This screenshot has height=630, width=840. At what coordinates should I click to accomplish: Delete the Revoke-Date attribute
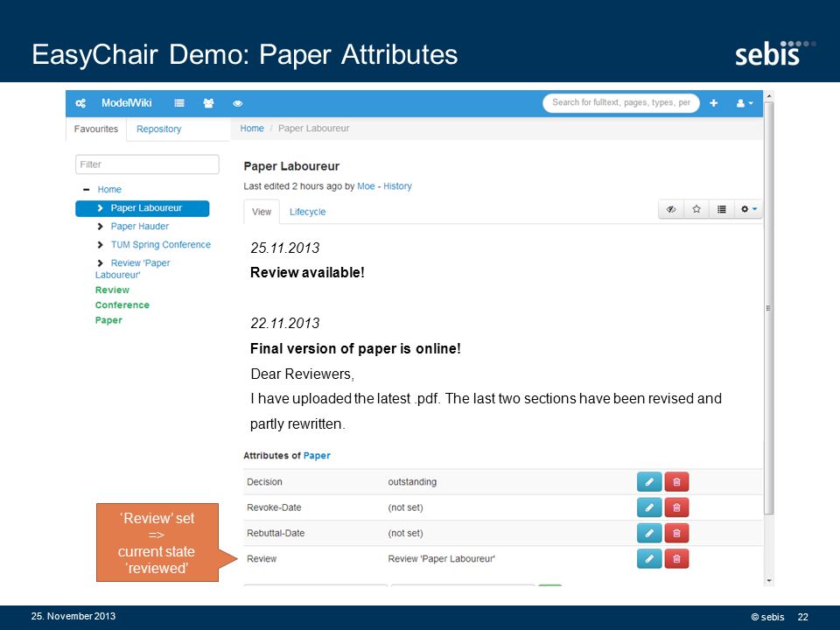pos(676,507)
